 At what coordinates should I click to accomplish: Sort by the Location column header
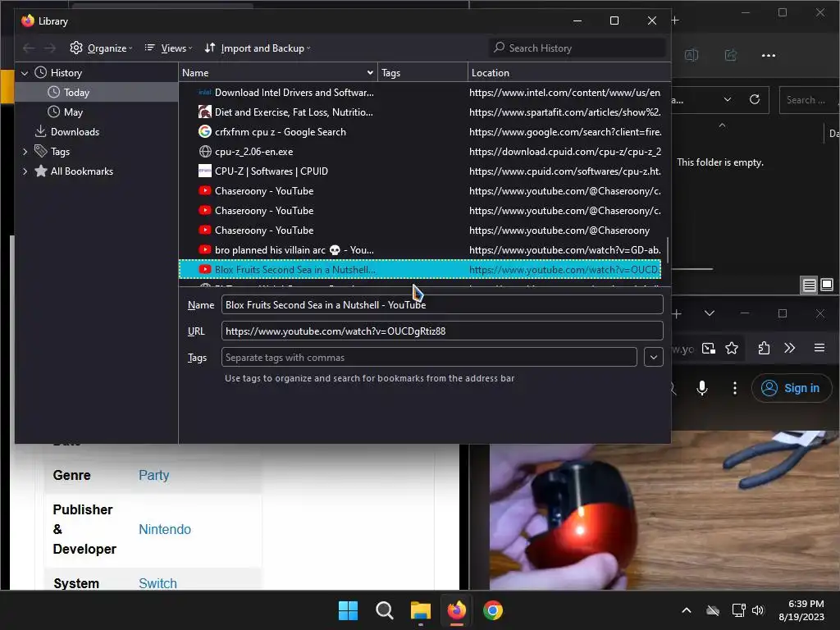(569, 73)
